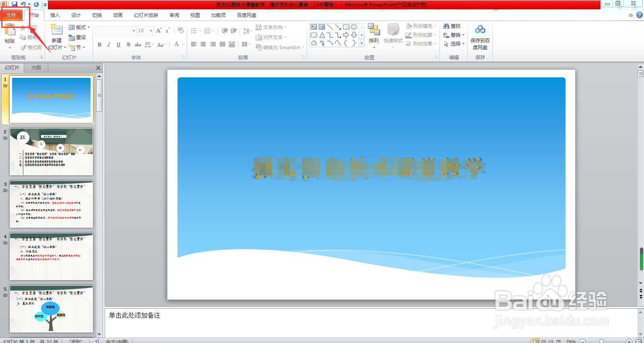Open the Section (节) dropdown
Viewport: 644px width, 343px height.
(77, 48)
